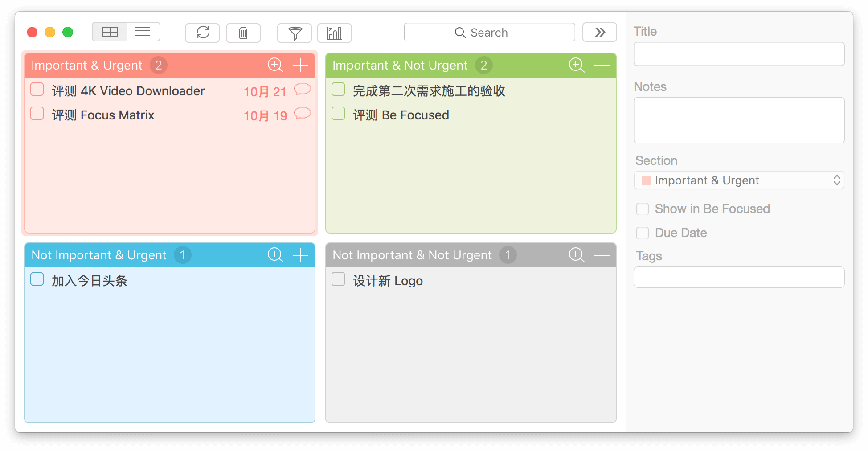Open the Section dropdown Important & Urgent
This screenshot has height=451, width=868.
click(x=739, y=180)
